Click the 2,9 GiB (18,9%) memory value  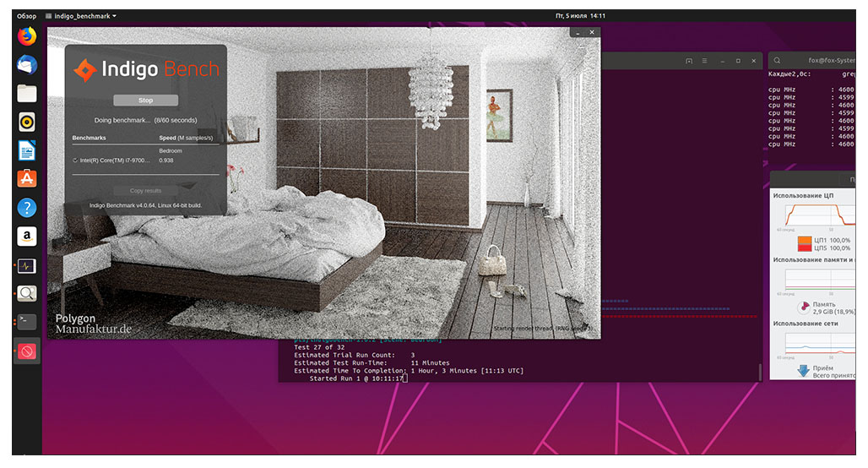click(833, 312)
